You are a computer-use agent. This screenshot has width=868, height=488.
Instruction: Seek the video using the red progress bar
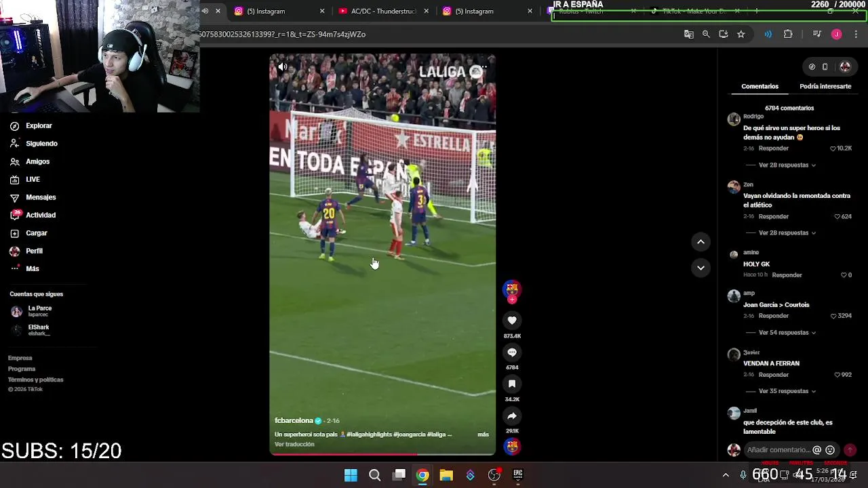point(382,454)
